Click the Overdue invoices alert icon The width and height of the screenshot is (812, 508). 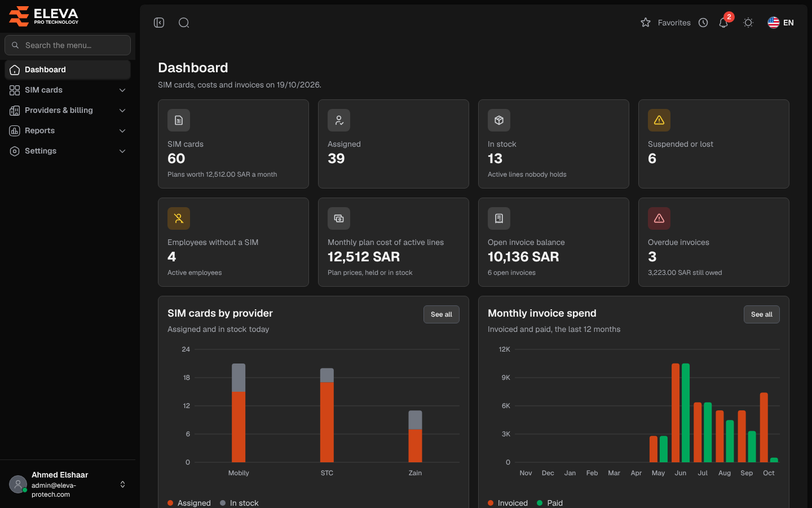pos(659,218)
